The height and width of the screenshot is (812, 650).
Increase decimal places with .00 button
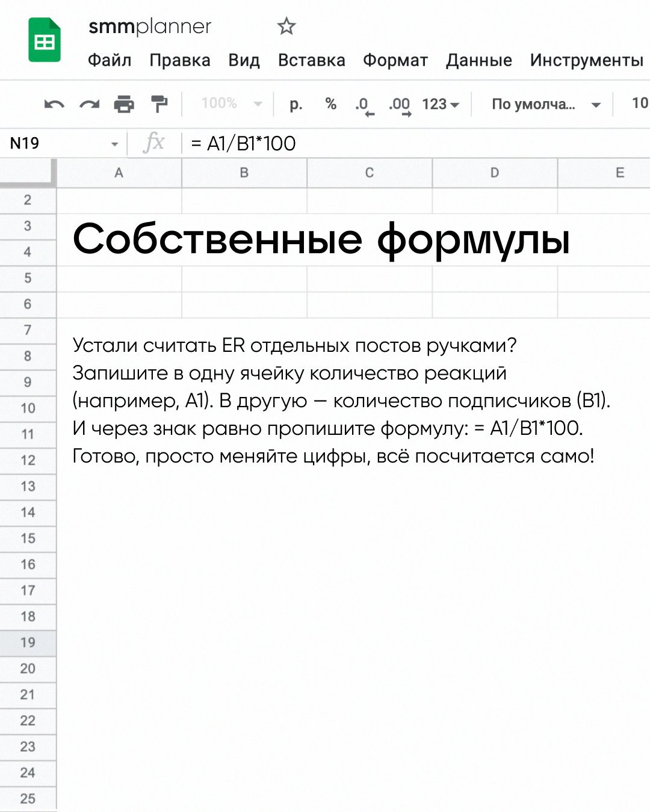[400, 105]
